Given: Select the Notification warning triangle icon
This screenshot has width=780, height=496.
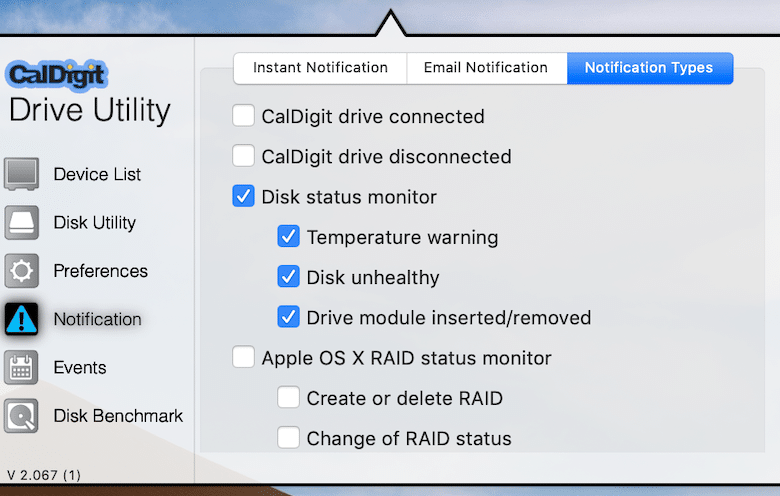Looking at the screenshot, I should [x=21, y=319].
